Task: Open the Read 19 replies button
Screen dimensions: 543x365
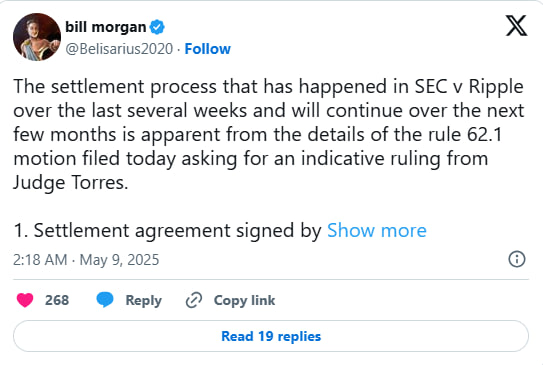Action: (271, 336)
